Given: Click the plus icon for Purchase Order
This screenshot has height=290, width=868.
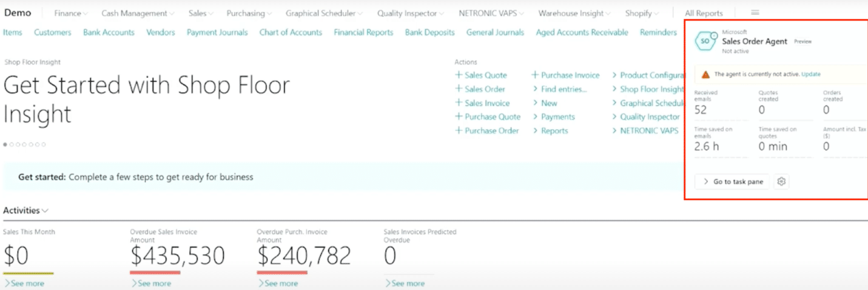Looking at the screenshot, I should (x=459, y=130).
